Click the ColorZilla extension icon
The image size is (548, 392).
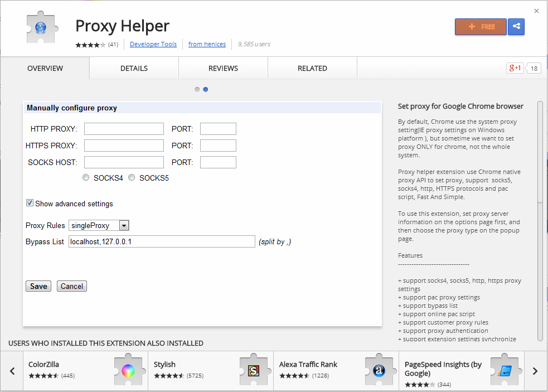pos(128,371)
